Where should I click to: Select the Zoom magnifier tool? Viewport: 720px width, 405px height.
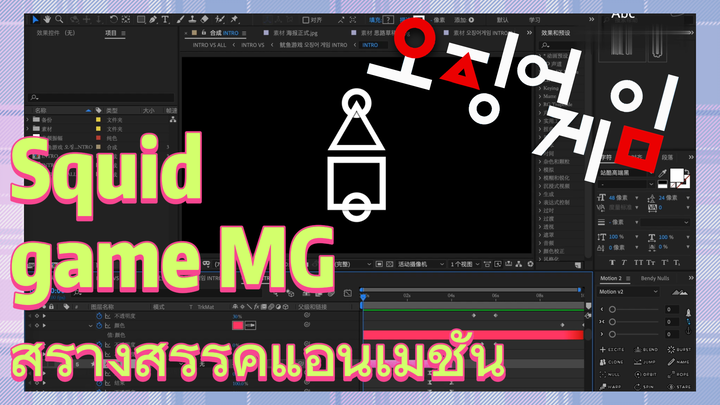59,20
